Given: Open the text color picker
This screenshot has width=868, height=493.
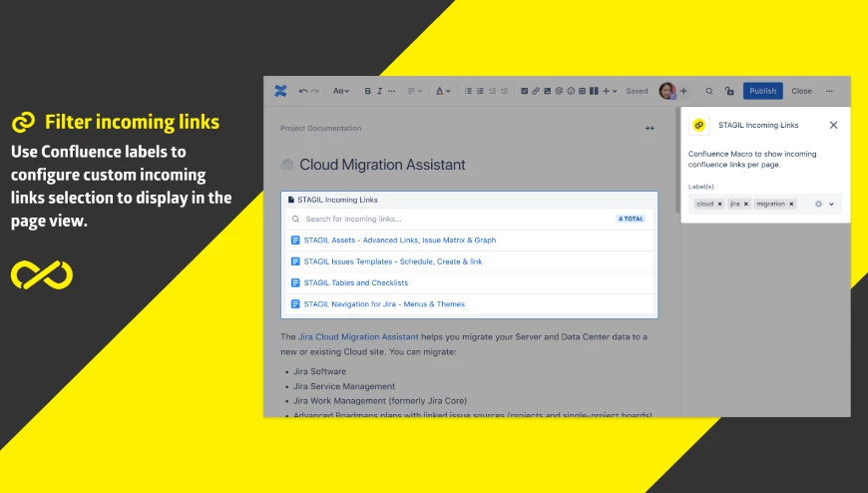Looking at the screenshot, I should [443, 91].
